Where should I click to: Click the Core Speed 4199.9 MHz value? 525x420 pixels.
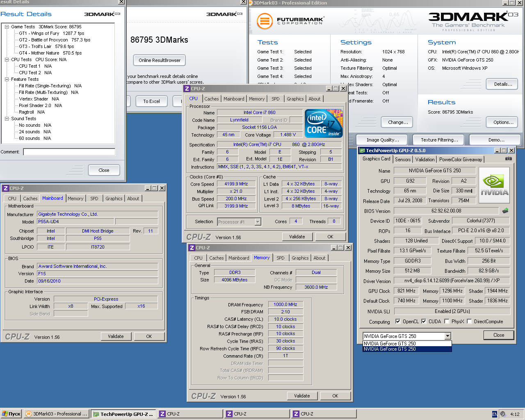click(236, 184)
